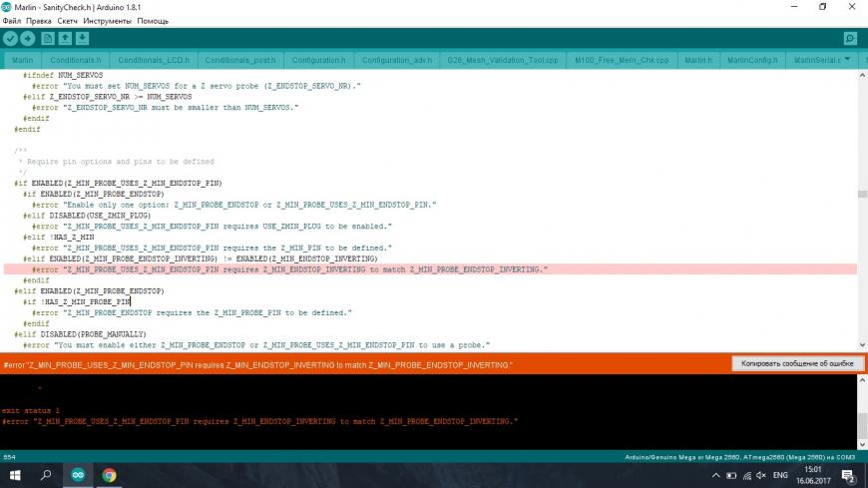Viewport: 868px width, 488px height.
Task: Open the Правка menu
Action: click(39, 21)
